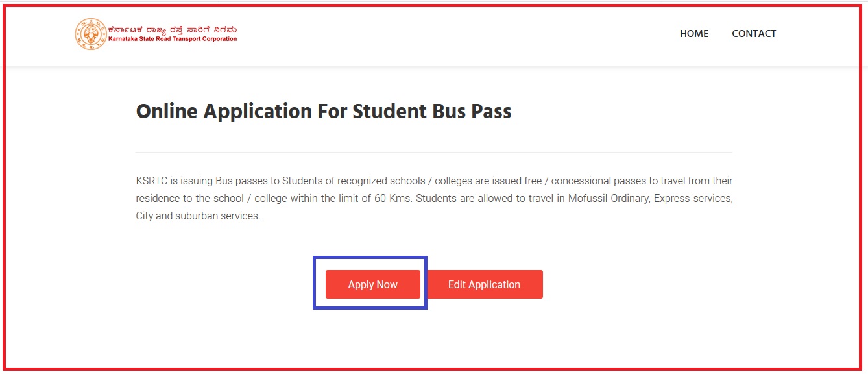Screen dimensions: 868x374
Task: Click the 'City and suburban services' line
Action: point(198,216)
